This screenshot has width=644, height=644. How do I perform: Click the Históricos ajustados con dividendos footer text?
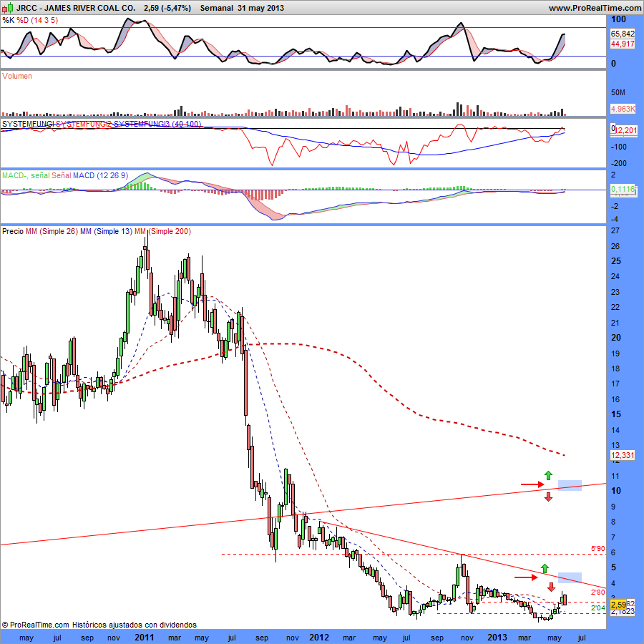(135, 625)
